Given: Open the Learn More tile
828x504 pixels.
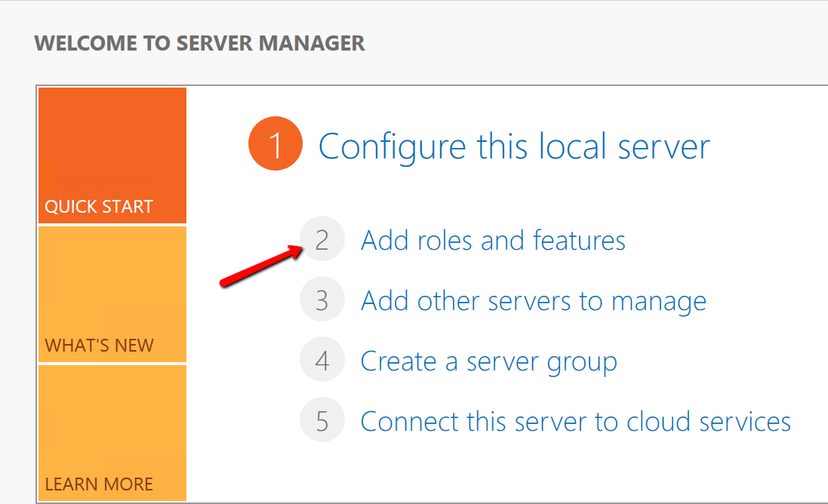Looking at the screenshot, I should click(112, 432).
